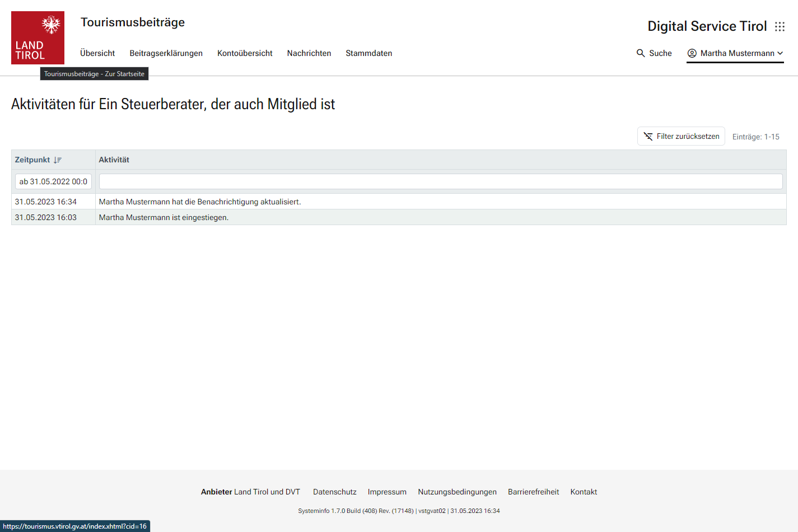
Task: Open the Datenschutz footer link
Action: (334, 492)
